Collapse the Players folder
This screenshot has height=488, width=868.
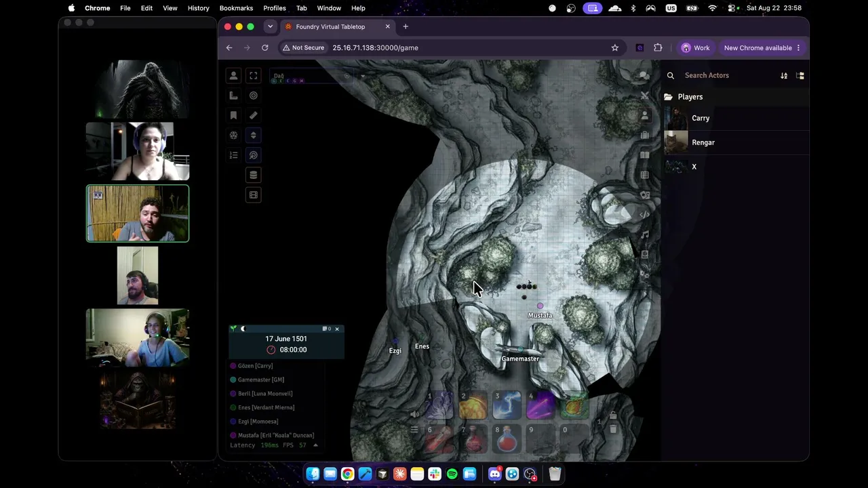736,97
